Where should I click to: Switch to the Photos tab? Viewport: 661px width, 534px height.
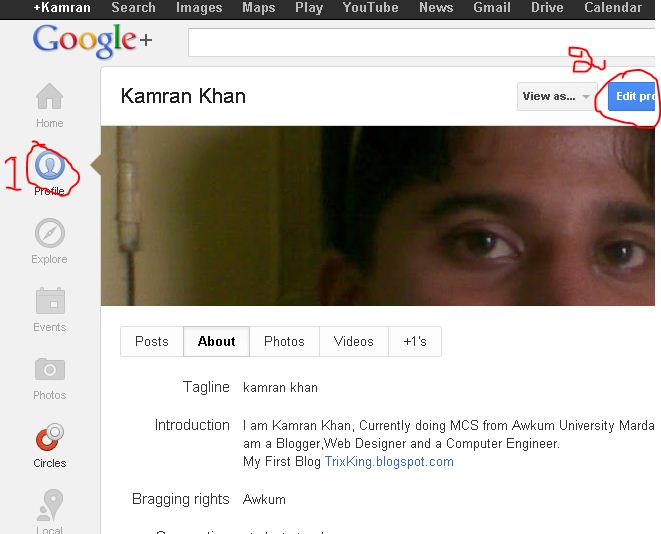[x=284, y=341]
